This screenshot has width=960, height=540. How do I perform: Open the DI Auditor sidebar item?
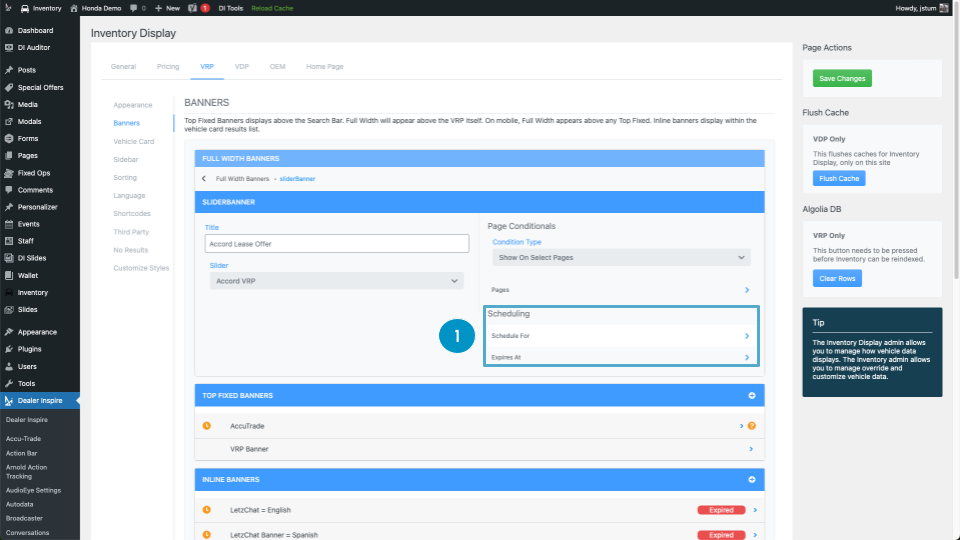click(x=34, y=47)
